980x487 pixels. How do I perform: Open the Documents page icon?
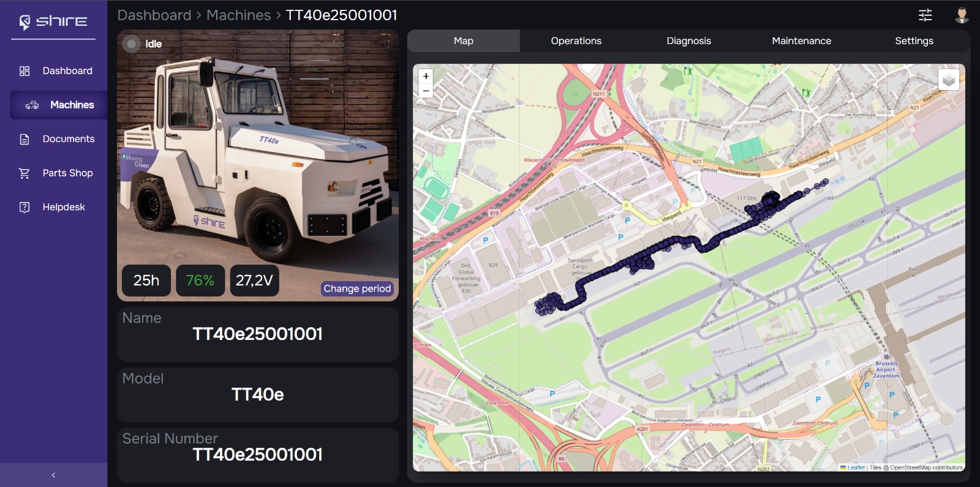pos(24,139)
